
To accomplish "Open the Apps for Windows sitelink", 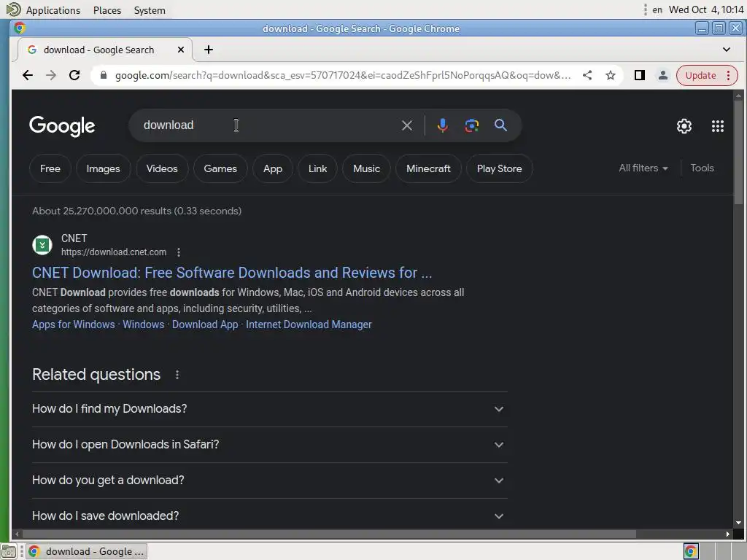I will click(74, 324).
